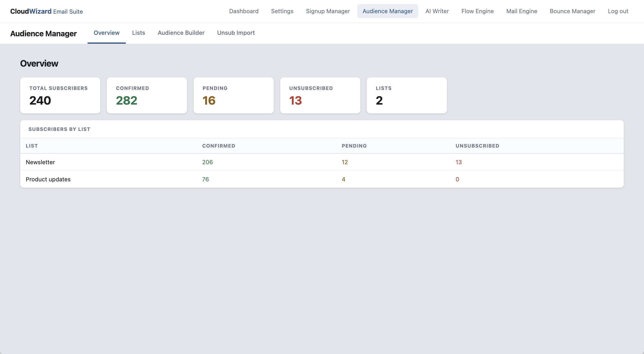This screenshot has height=354, width=644.
Task: Click Newsletter unsubscribed count in the table
Action: pyautogui.click(x=458, y=162)
